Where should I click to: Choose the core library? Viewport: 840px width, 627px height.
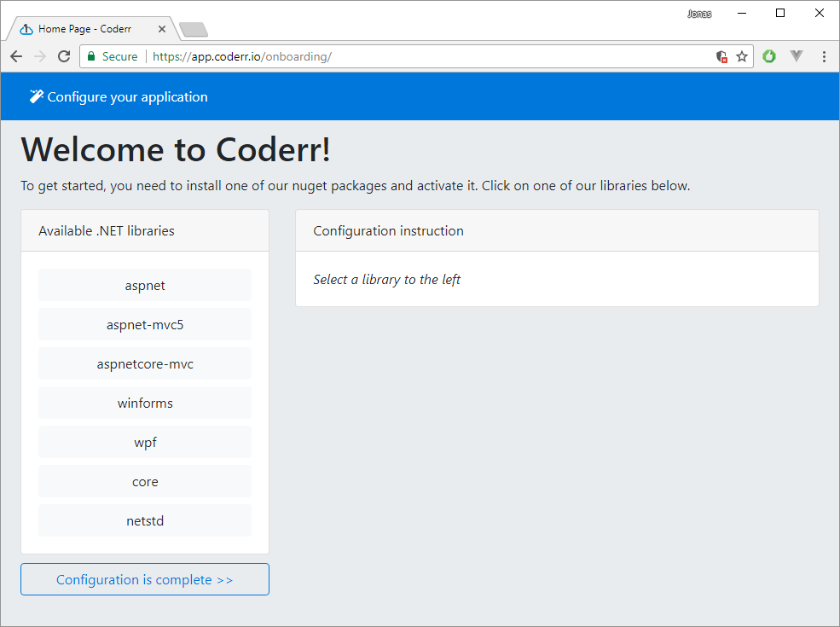coord(145,481)
